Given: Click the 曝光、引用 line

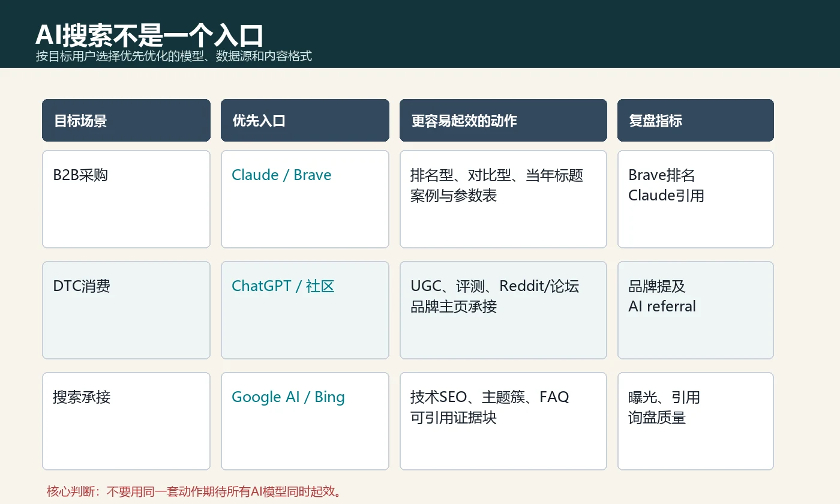Looking at the screenshot, I should pyautogui.click(x=664, y=397).
